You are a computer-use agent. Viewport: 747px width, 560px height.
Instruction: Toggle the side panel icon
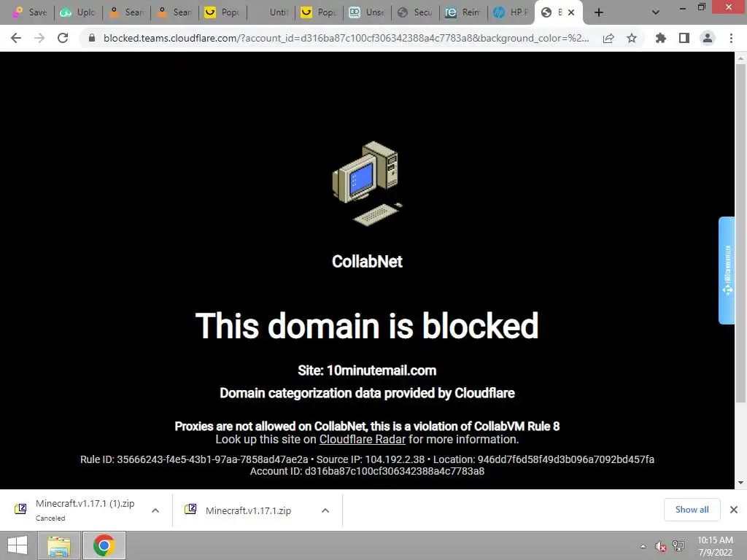click(x=684, y=38)
